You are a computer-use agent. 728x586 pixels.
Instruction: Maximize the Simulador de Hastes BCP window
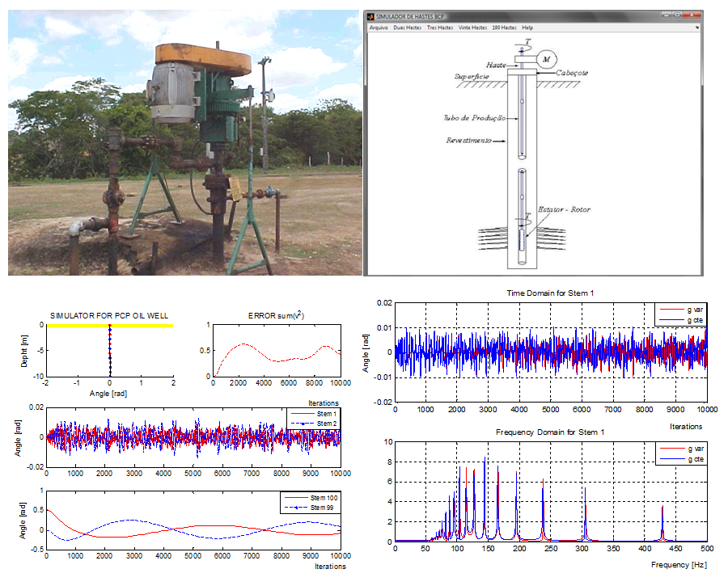pyautogui.click(x=678, y=15)
